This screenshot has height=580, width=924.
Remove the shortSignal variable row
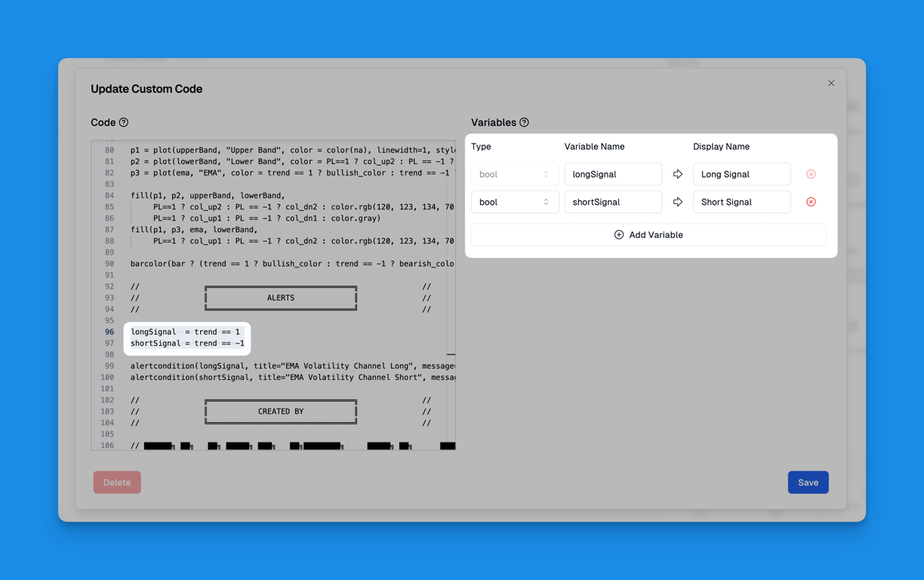[x=811, y=202]
